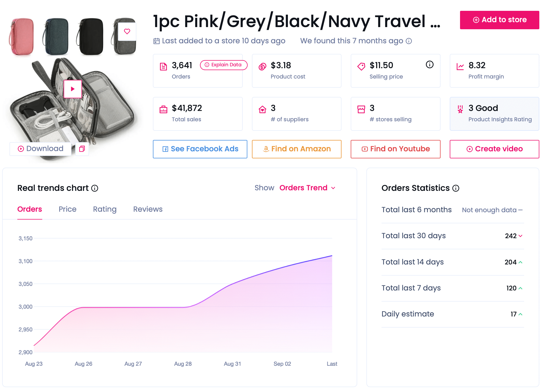
Task: Play the product video preview
Action: (x=73, y=89)
